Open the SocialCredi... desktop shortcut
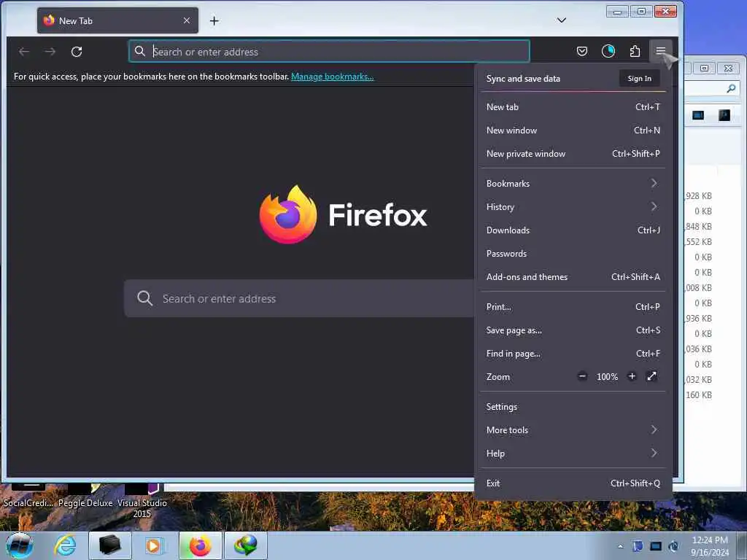Viewport: 747px width, 560px height. click(x=28, y=497)
